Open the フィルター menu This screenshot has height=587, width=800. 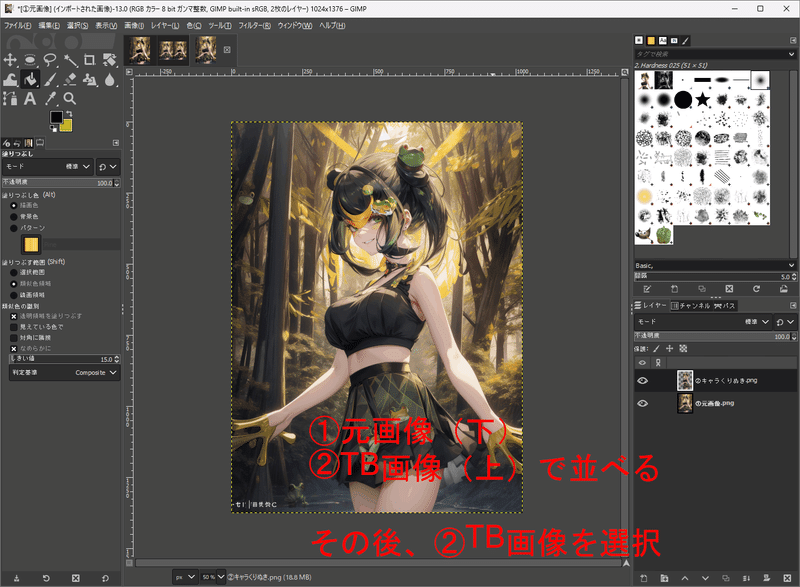coord(255,25)
